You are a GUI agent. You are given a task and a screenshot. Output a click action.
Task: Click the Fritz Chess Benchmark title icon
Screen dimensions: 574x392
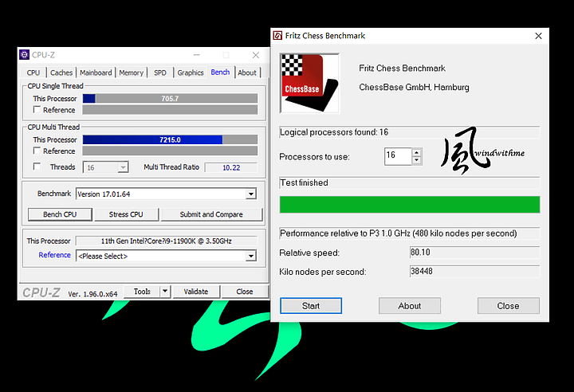click(278, 36)
